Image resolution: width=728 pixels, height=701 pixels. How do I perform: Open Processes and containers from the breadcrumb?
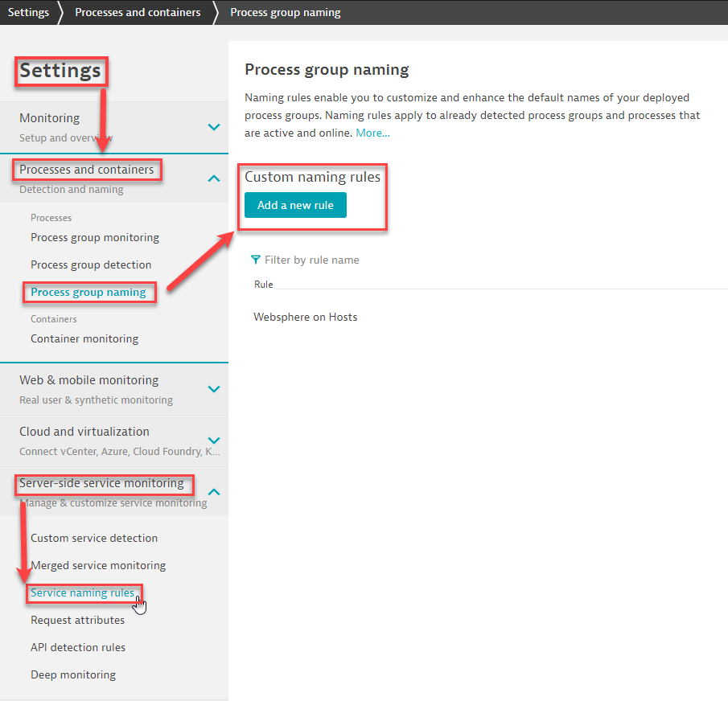[137, 12]
